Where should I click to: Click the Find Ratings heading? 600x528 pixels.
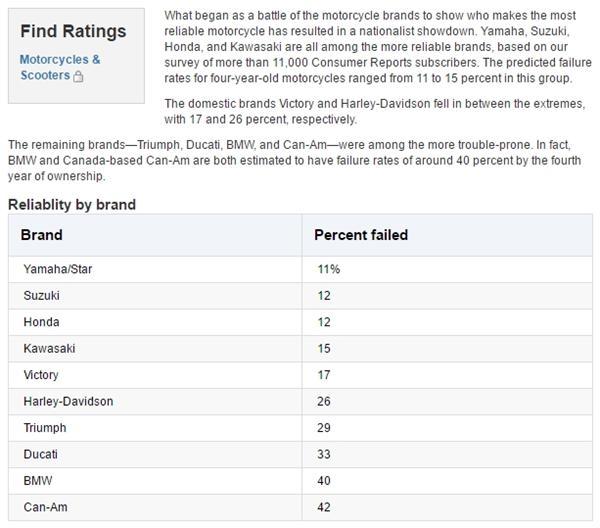point(73,31)
